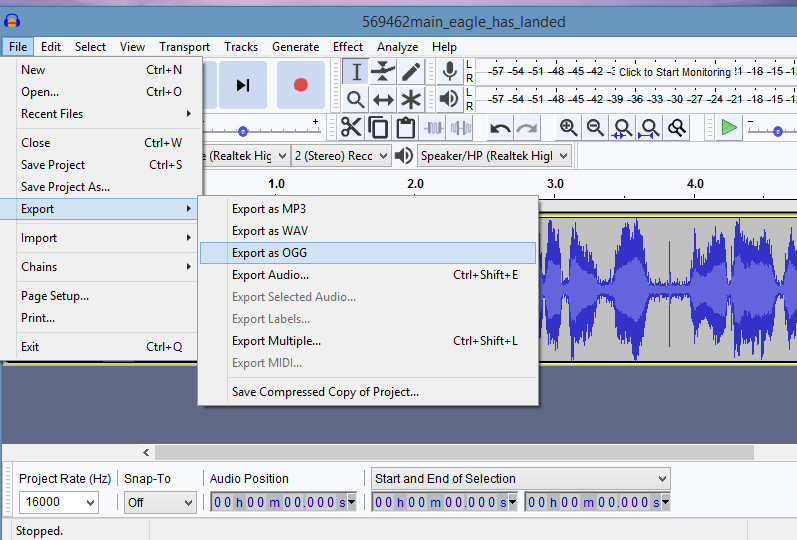Click the Skip to End button
797x540 pixels.
point(243,85)
